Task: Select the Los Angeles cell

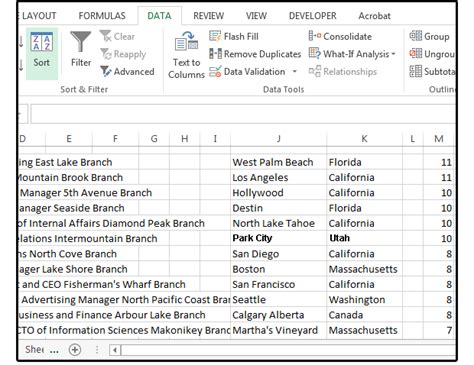Action: click(x=278, y=177)
